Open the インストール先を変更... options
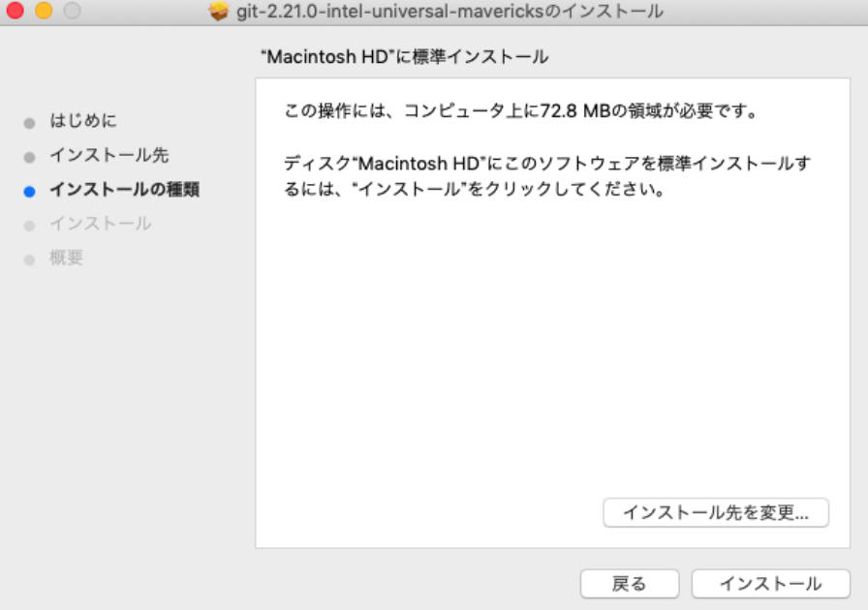868x610 pixels. (716, 512)
